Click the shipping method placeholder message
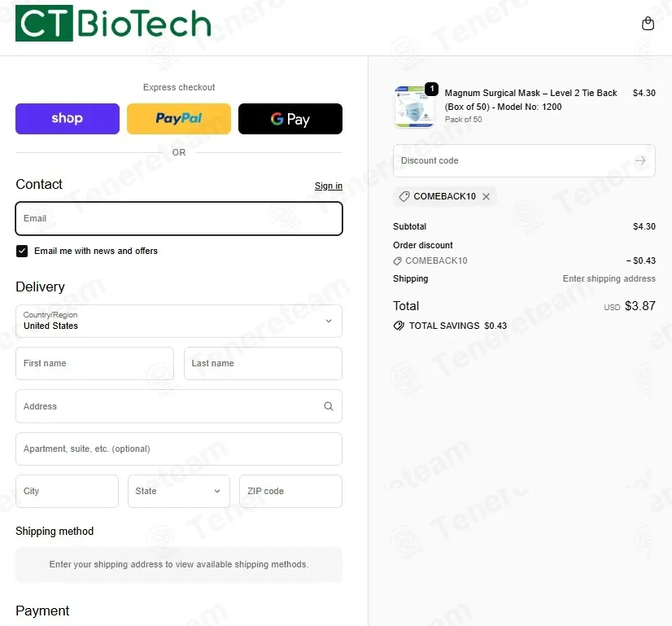The width and height of the screenshot is (672, 626). [x=179, y=564]
